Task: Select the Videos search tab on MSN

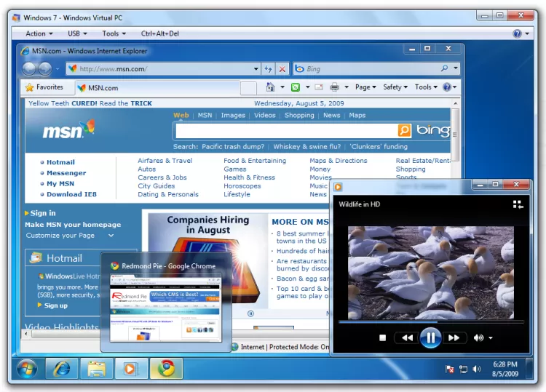Action: [x=265, y=115]
